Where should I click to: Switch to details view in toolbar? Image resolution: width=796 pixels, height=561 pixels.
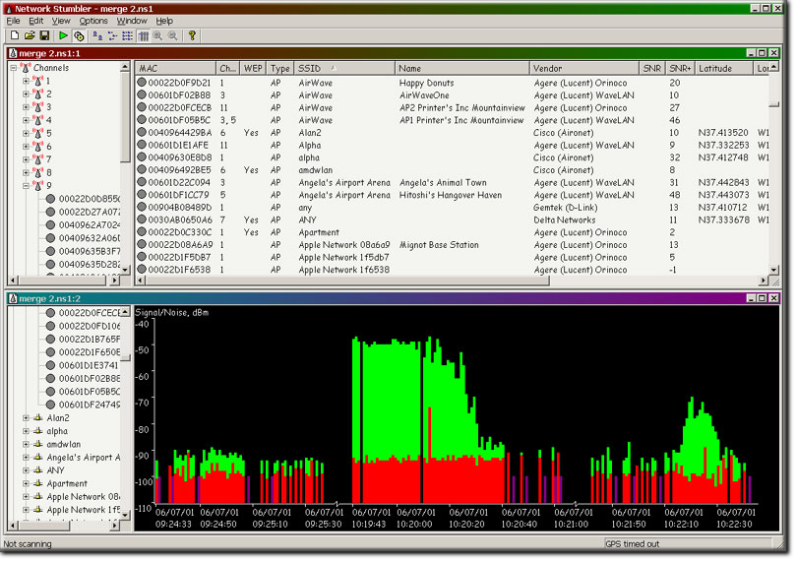coord(144,36)
